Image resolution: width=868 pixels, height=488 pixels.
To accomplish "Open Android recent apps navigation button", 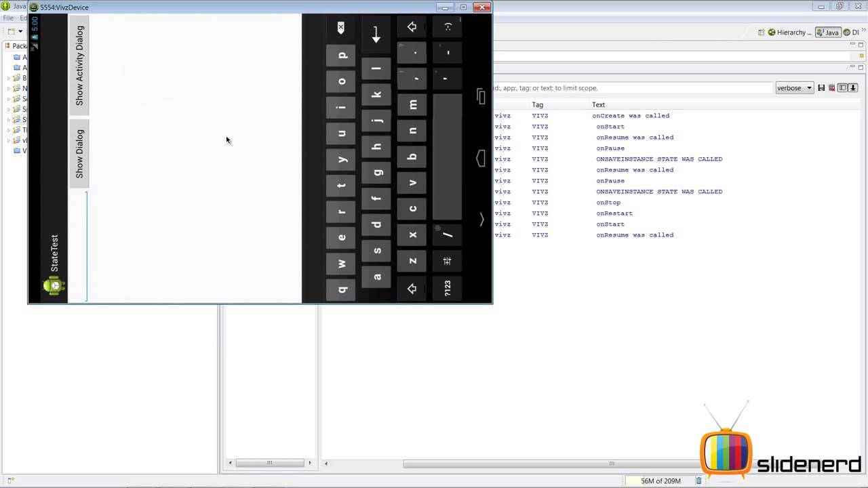I will [481, 97].
